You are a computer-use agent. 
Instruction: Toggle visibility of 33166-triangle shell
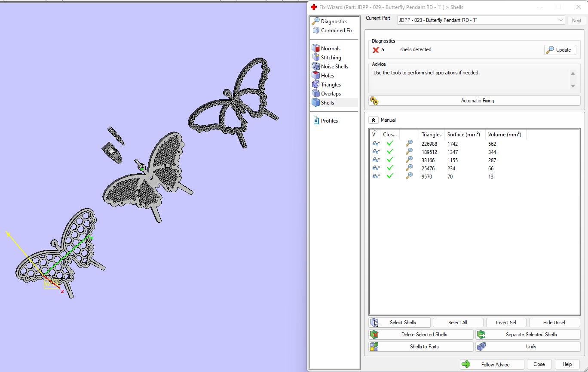[376, 160]
